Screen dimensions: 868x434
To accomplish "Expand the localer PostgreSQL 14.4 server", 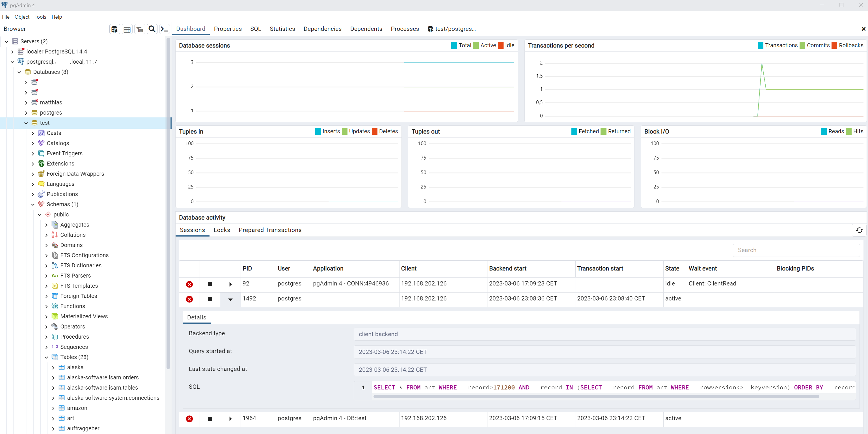I will (x=12, y=51).
